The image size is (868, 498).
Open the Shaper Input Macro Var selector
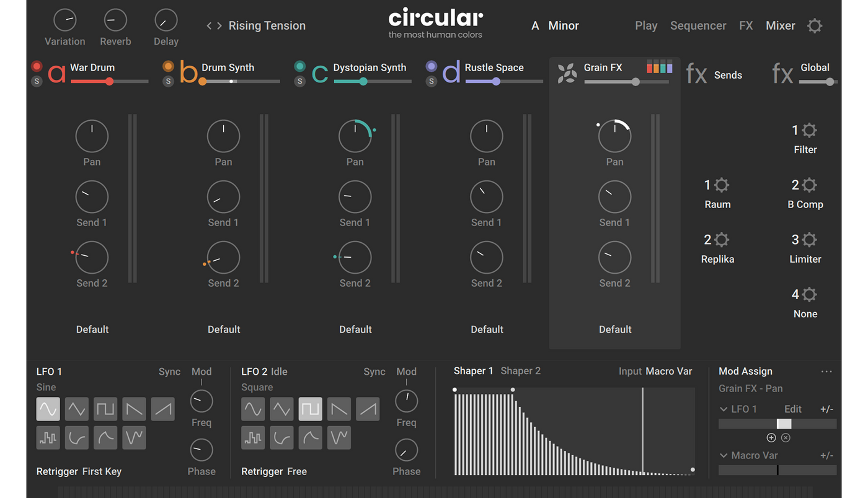tap(669, 372)
